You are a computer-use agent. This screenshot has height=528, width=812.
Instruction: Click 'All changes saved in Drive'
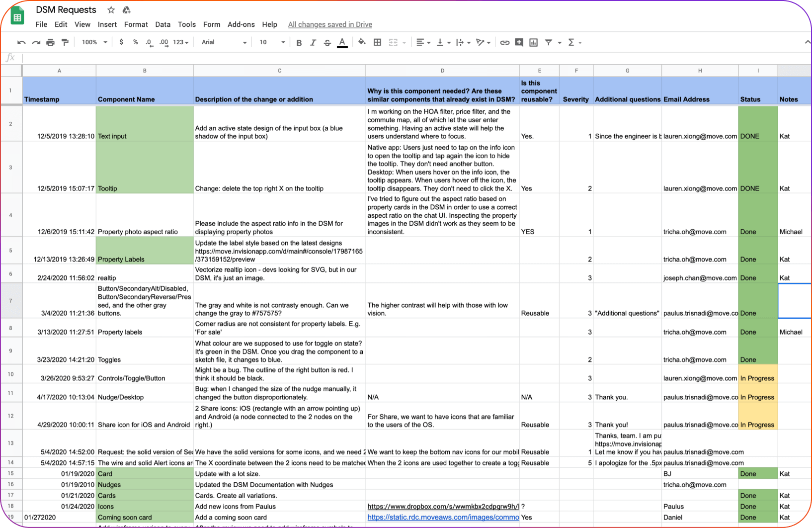coord(330,24)
